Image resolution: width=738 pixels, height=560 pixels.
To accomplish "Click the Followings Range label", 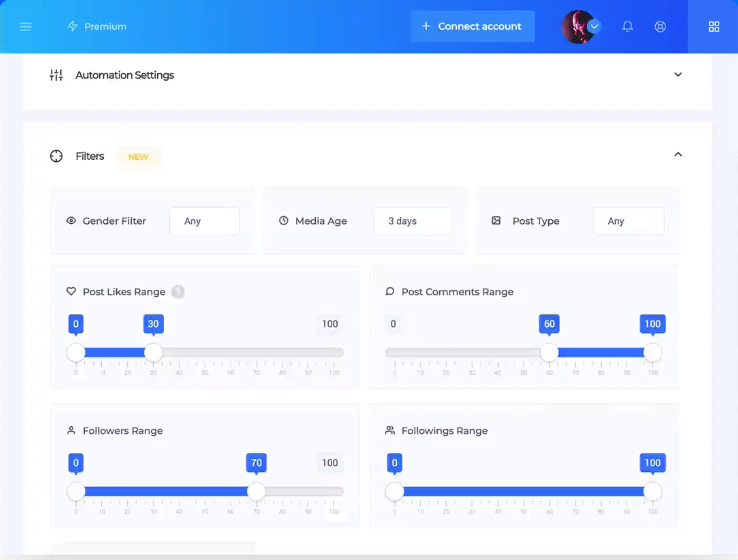I will pos(444,431).
